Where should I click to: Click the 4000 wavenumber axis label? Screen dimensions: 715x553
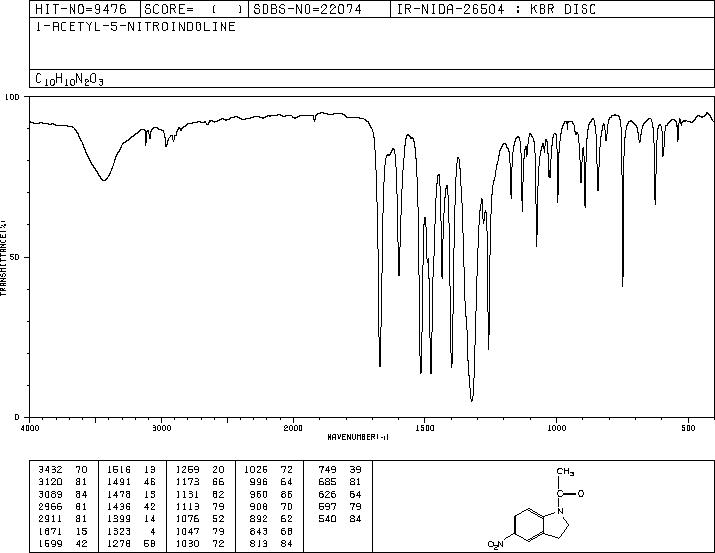(x=30, y=428)
